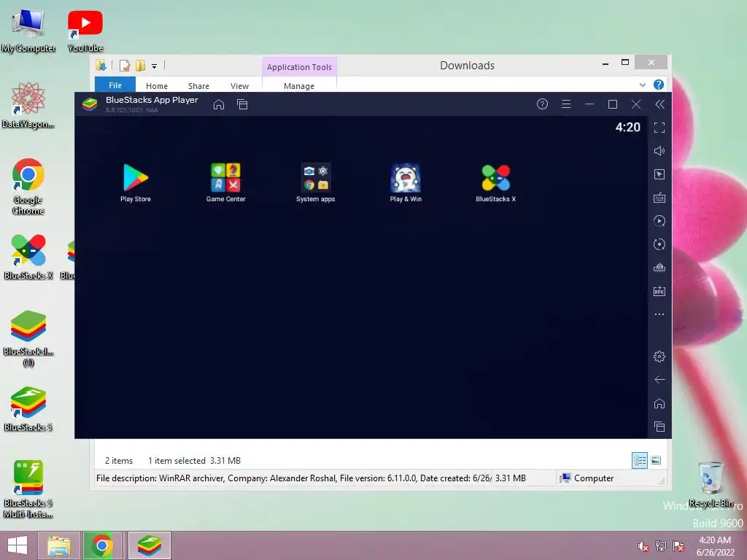Click the '2 items' status text

tap(119, 461)
